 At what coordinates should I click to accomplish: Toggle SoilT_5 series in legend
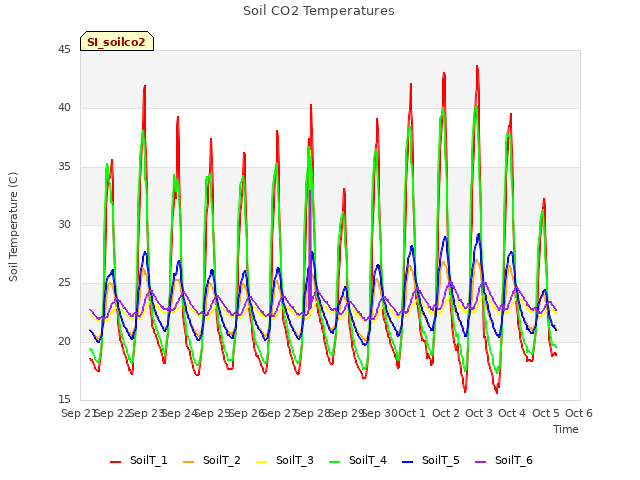pyautogui.click(x=431, y=460)
